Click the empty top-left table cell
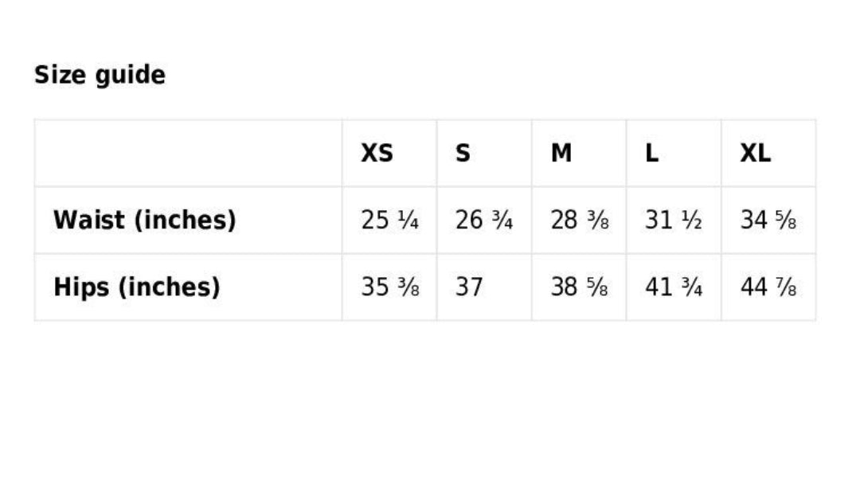The height and width of the screenshot is (504, 860). coord(188,153)
